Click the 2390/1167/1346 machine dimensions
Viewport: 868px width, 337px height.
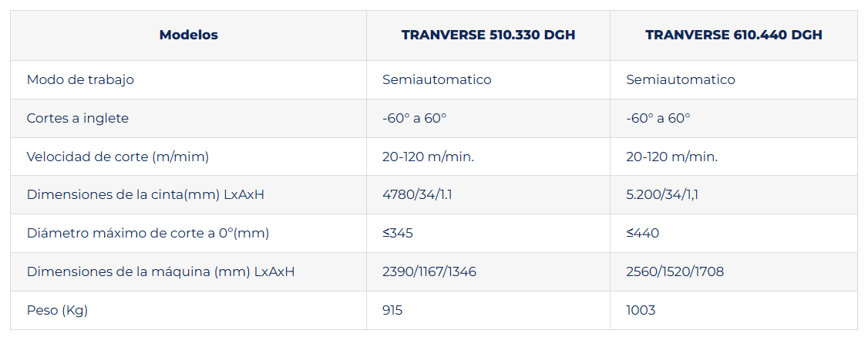pos(429,271)
